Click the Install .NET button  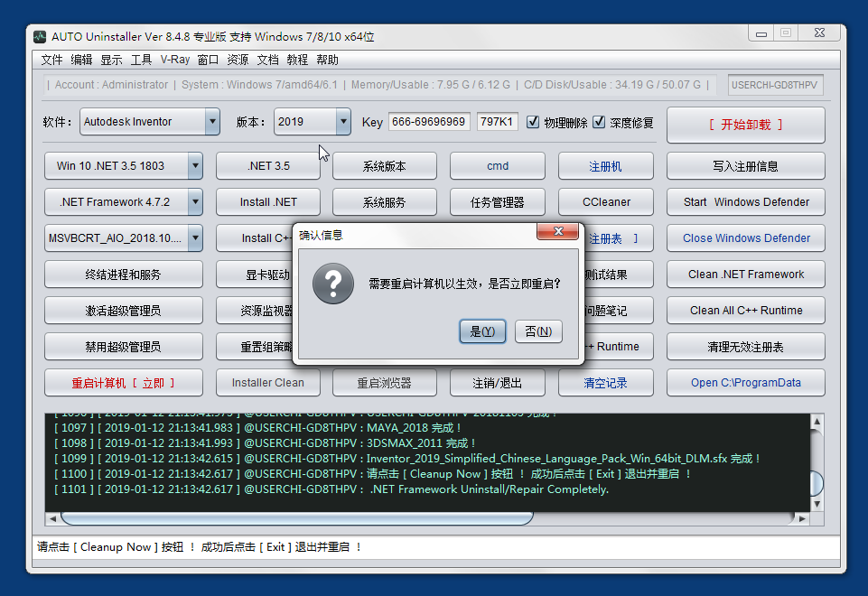pos(268,202)
